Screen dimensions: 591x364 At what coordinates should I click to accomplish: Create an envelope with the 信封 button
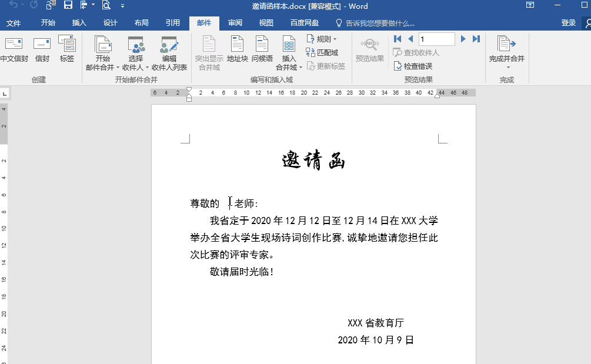click(42, 49)
